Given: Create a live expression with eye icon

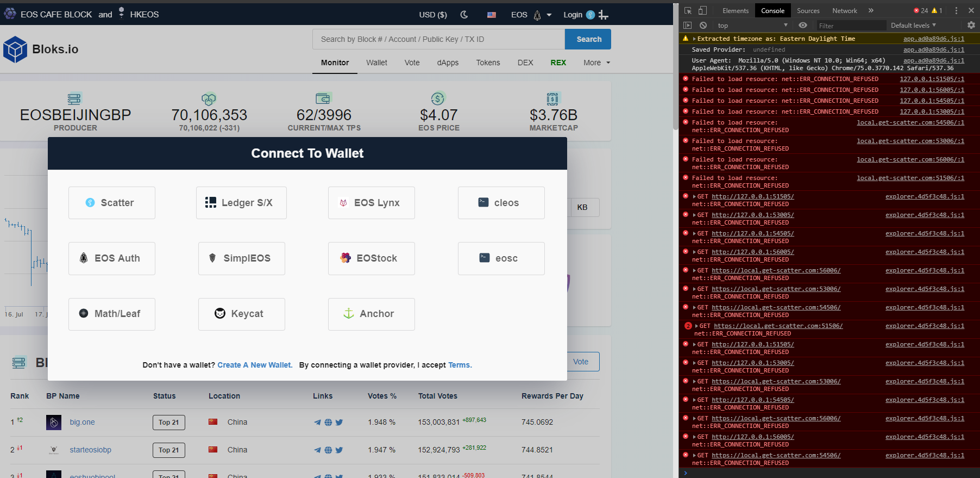Looking at the screenshot, I should tap(803, 26).
